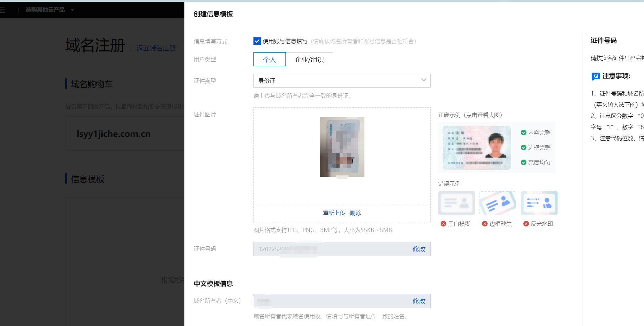Open the 选购其他云产品 dropdown menu

pos(50,10)
